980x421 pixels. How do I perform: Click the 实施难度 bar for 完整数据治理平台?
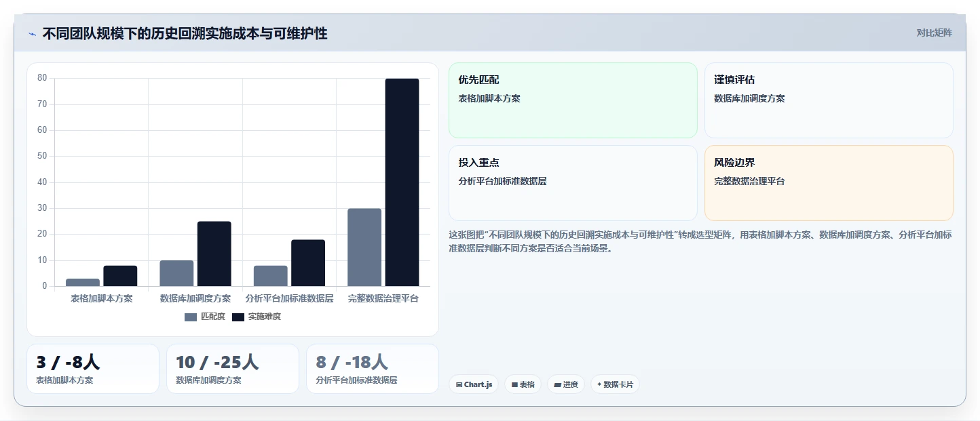click(402, 182)
